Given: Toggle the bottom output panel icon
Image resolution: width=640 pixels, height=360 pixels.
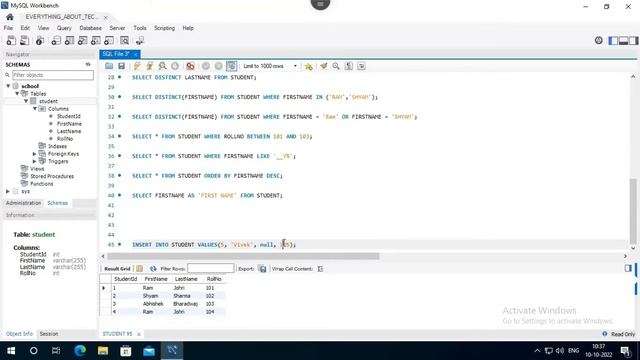Looking at the screenshot, I should 623,40.
